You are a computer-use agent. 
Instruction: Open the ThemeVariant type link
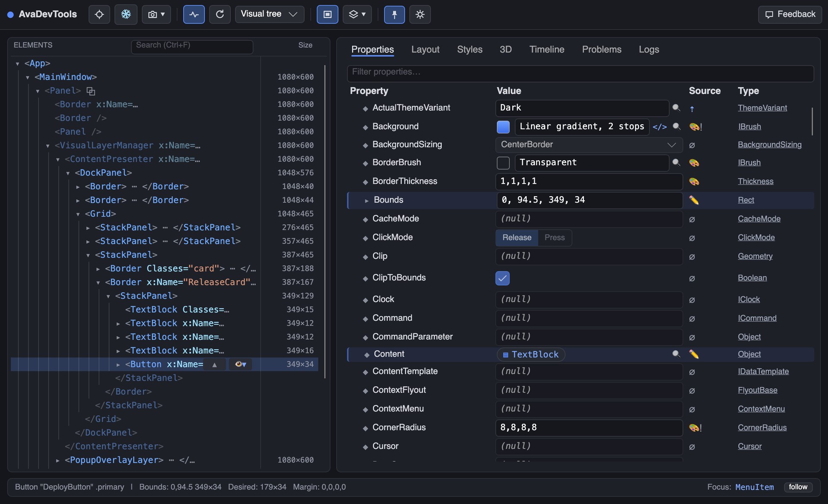762,108
